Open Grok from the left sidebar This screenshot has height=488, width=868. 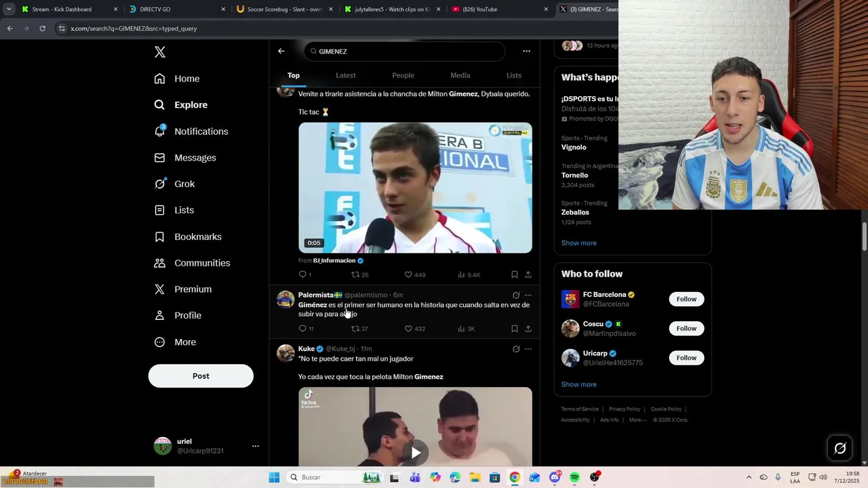[x=174, y=184]
